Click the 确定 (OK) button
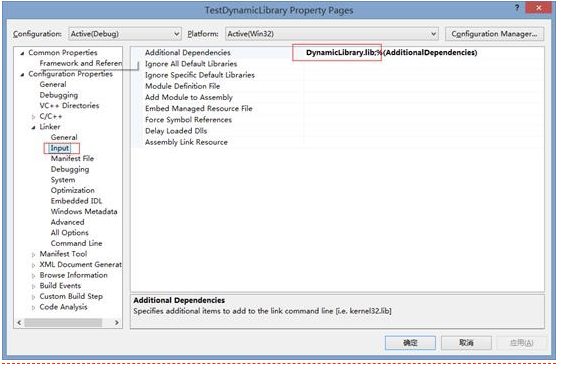 (x=410, y=343)
